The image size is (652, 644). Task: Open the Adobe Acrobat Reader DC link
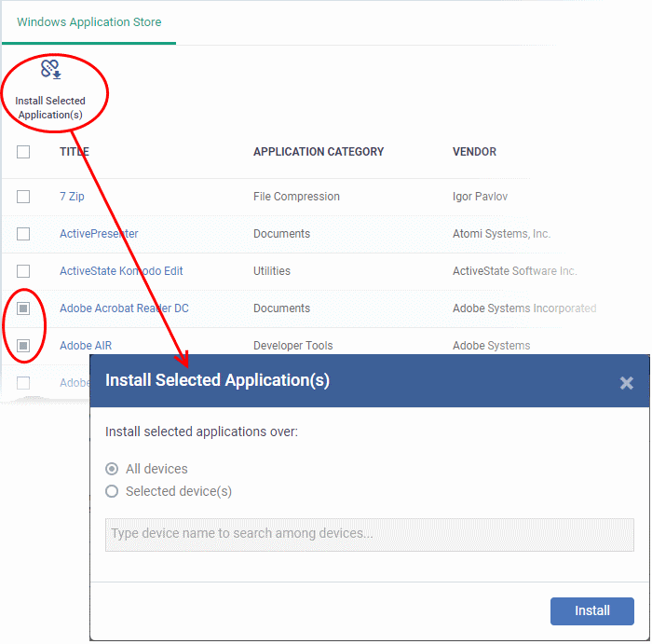click(x=124, y=308)
